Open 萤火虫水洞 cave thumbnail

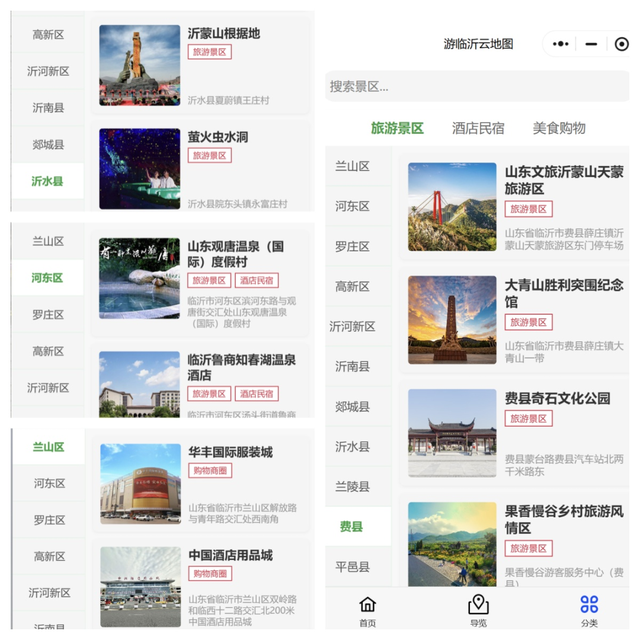click(x=140, y=169)
